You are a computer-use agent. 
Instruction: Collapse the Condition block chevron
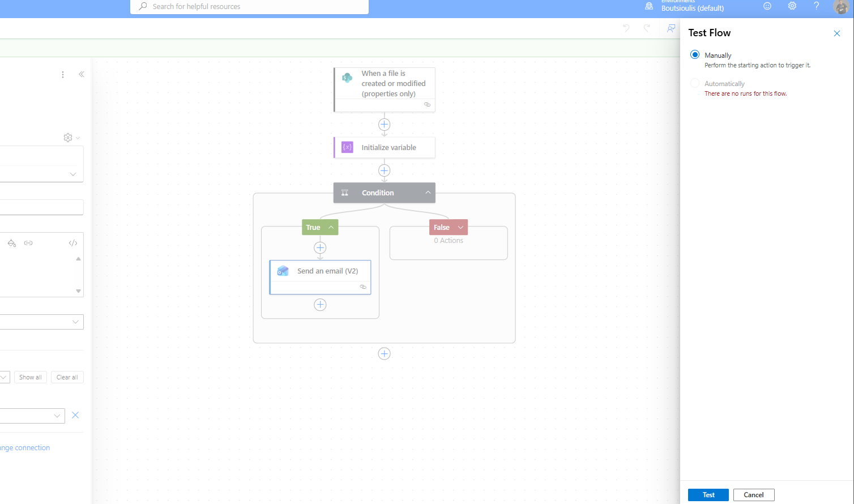(x=428, y=193)
